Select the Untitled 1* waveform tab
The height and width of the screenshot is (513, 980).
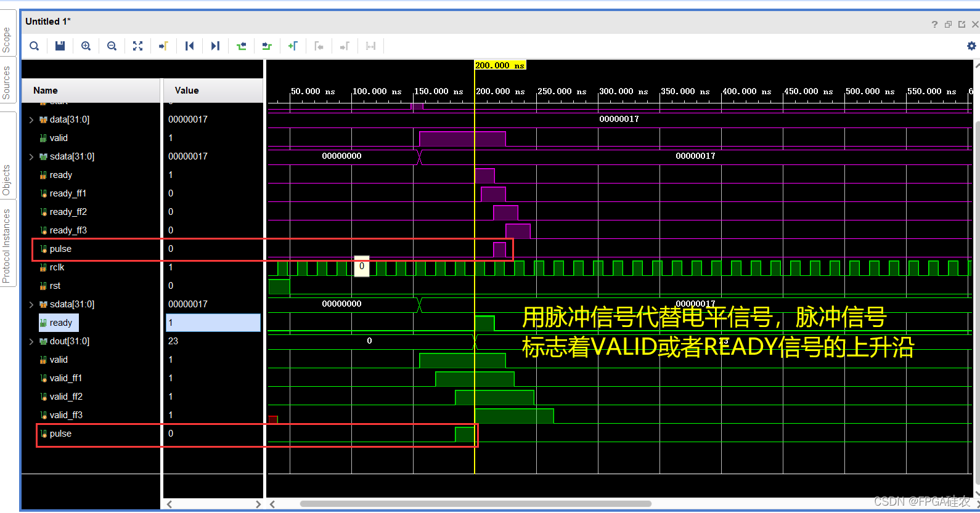[48, 22]
